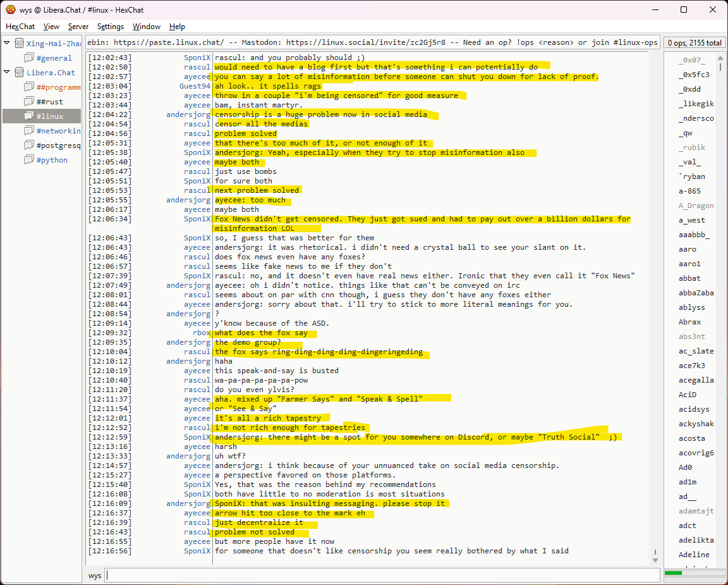
Task: Click the message input field
Action: click(379, 576)
